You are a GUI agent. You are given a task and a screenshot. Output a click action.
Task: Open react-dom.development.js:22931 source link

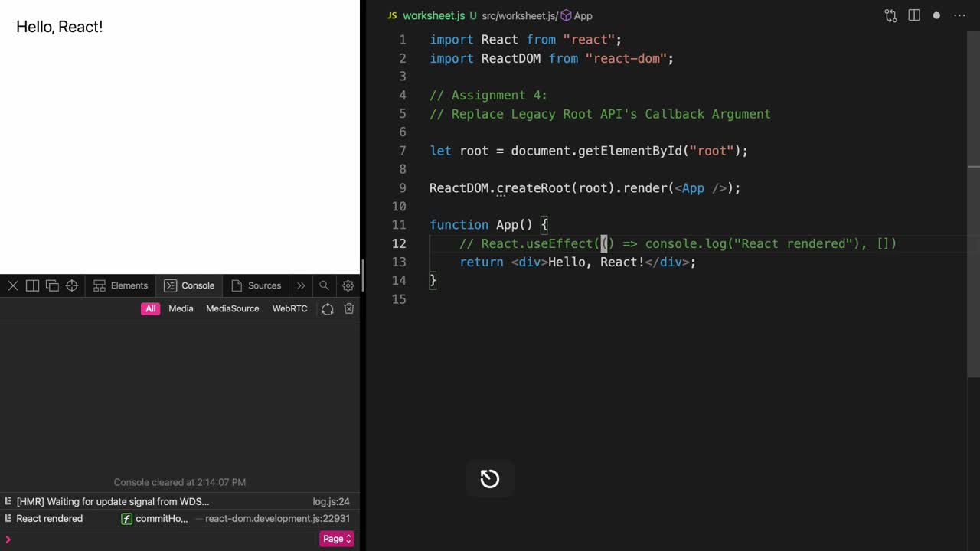pos(277,519)
